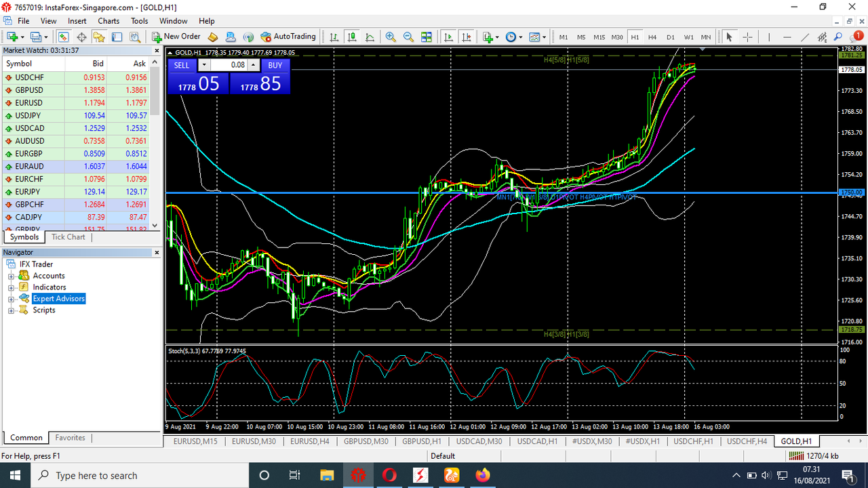This screenshot has height=488, width=868.
Task: Open the Templates dropdown icon
Action: pyautogui.click(x=538, y=37)
